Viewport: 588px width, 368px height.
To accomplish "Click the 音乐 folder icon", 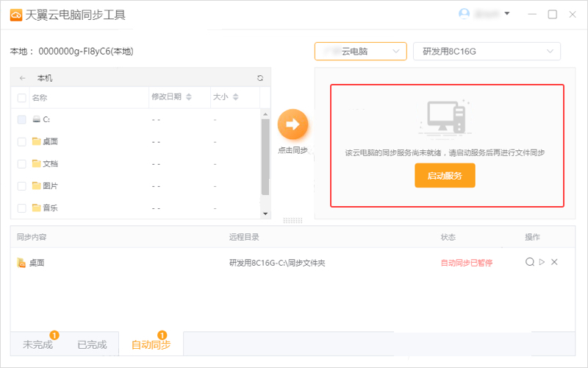I will pyautogui.click(x=36, y=208).
